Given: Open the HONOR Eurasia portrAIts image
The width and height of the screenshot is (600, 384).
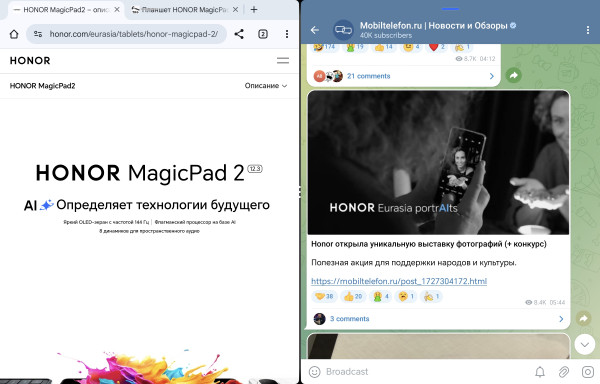Looking at the screenshot, I should (x=439, y=163).
